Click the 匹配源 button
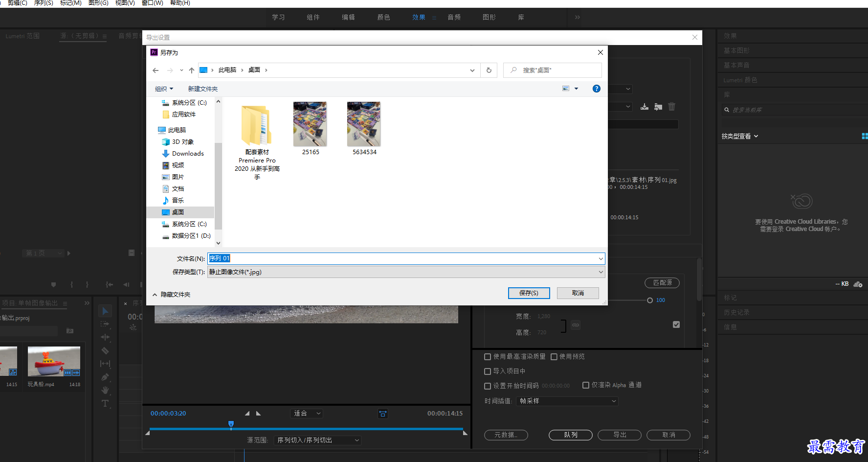 tap(663, 283)
